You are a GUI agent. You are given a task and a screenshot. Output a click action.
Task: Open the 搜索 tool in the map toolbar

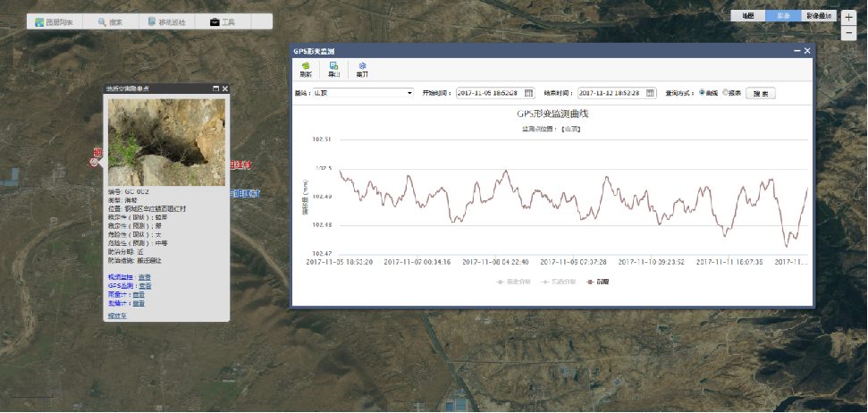click(x=111, y=22)
